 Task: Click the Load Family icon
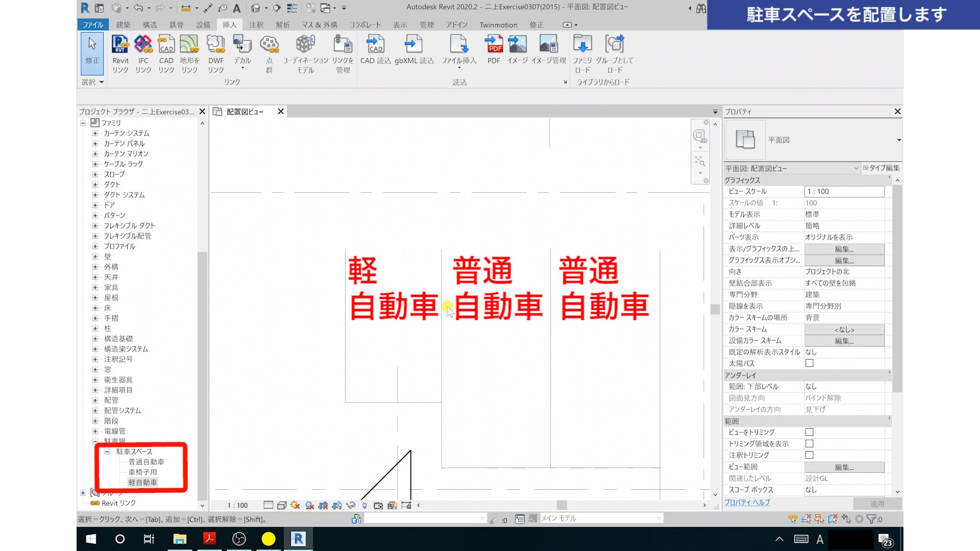[582, 44]
